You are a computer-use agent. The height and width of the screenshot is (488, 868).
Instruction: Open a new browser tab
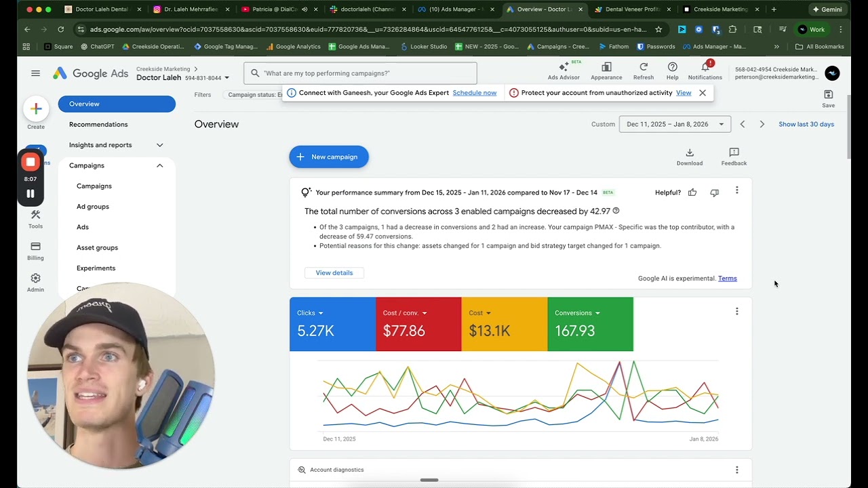pos(774,9)
